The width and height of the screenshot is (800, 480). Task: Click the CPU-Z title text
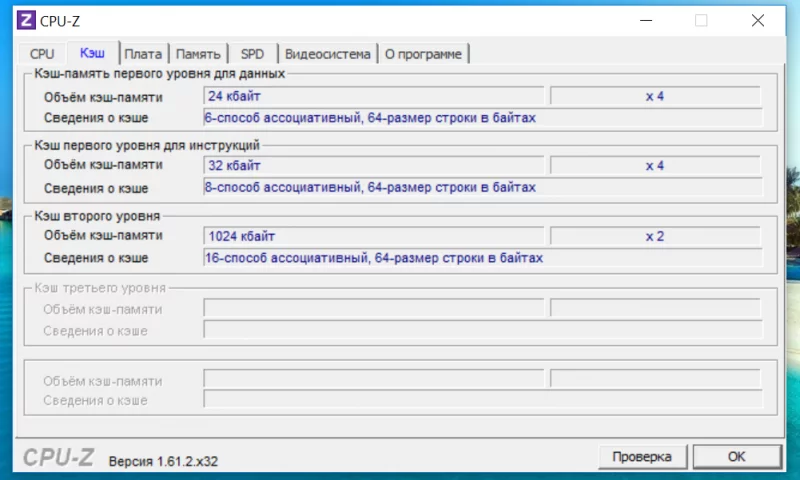pyautogui.click(x=60, y=21)
